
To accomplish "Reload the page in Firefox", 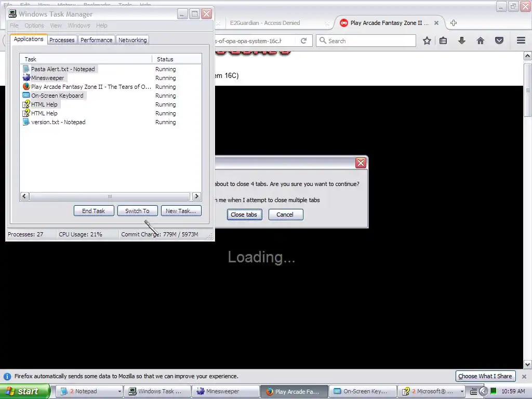I will click(303, 41).
